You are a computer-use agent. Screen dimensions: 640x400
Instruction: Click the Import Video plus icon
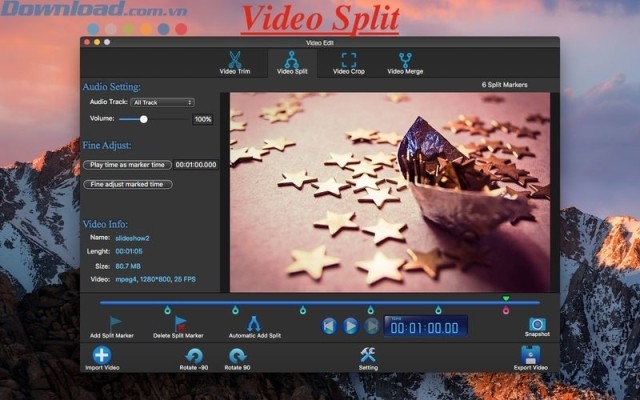(x=102, y=355)
